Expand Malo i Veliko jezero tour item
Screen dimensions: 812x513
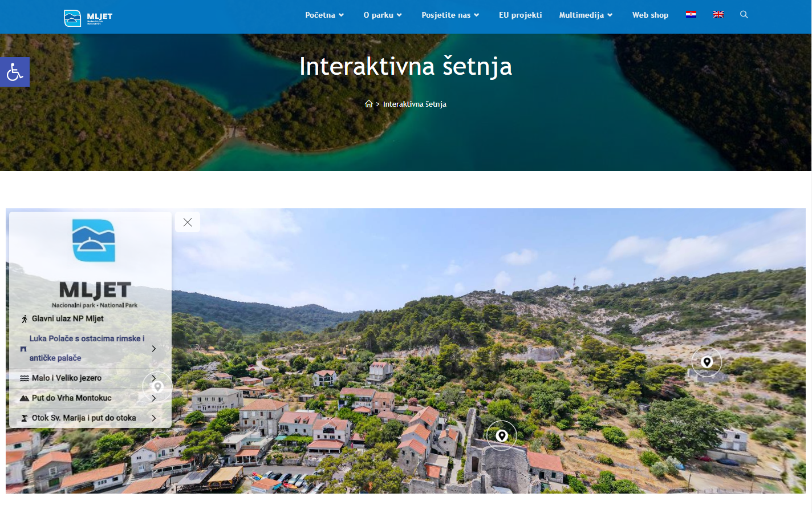(x=90, y=378)
